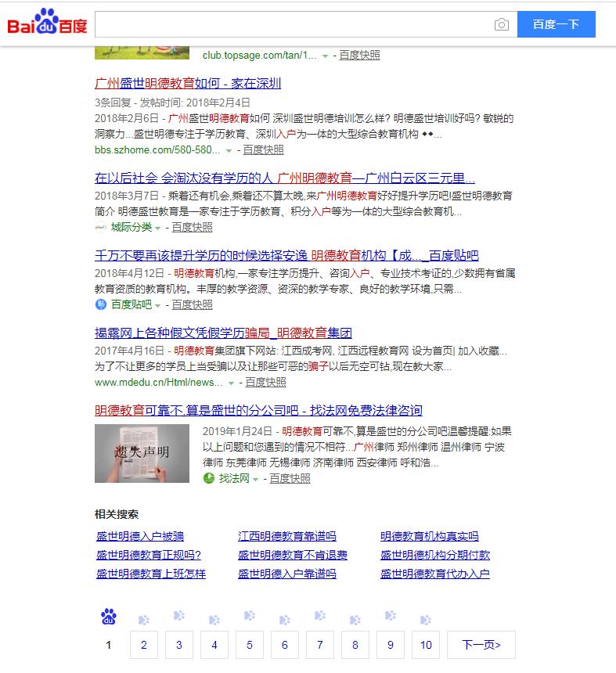Click paw icon above page 6
The width and height of the screenshot is (616, 673).
click(285, 620)
